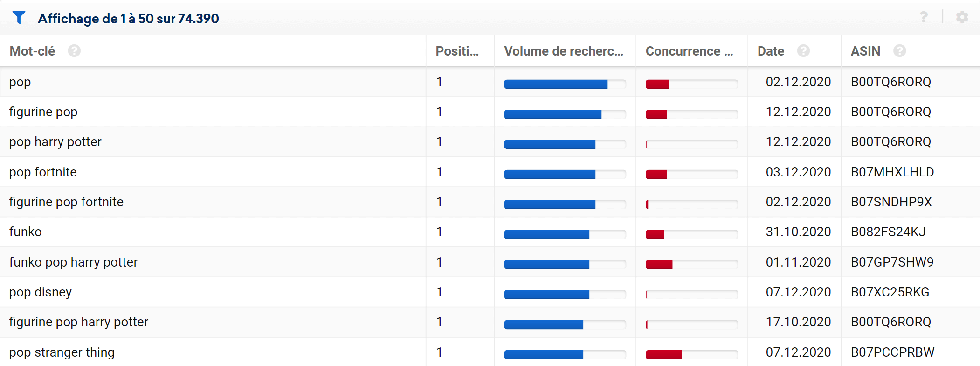Open the help question mark in header bar
980x366 pixels.
coord(924,17)
